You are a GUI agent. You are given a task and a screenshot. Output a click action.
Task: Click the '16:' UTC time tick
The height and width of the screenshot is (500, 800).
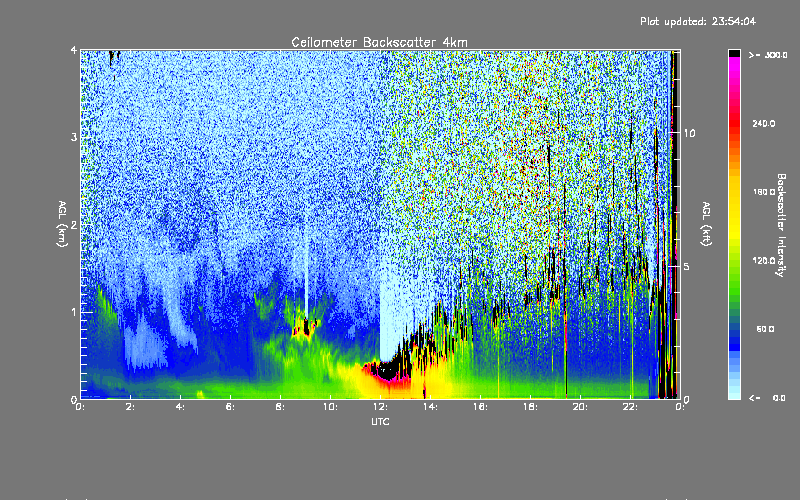480,407
